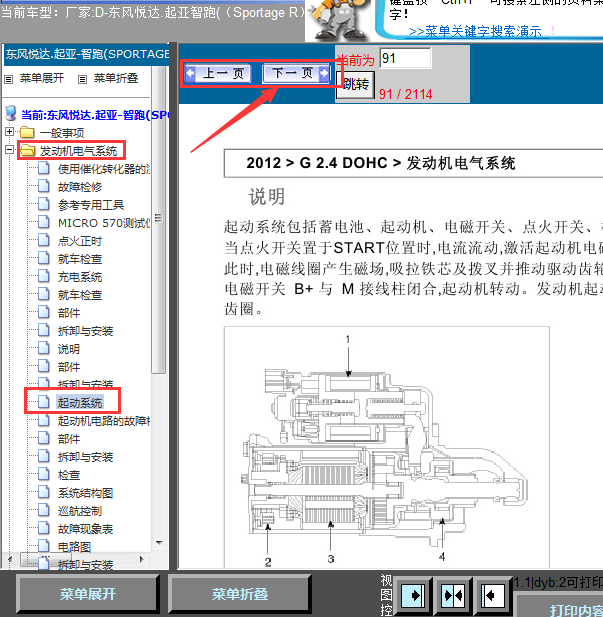Click left arrow of tree horizontal scrollbar
The image size is (603, 617).
pyautogui.click(x=10, y=559)
